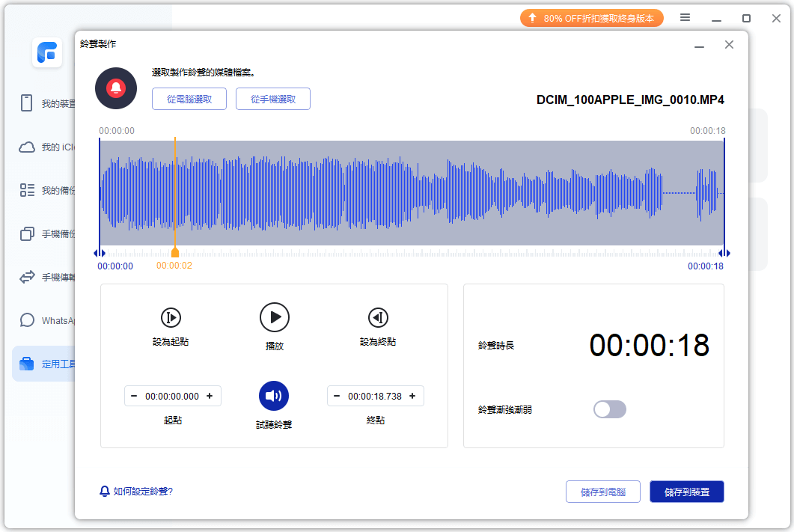This screenshot has height=532, width=794.
Task: Click the red bell ringtone icon
Action: [116, 88]
